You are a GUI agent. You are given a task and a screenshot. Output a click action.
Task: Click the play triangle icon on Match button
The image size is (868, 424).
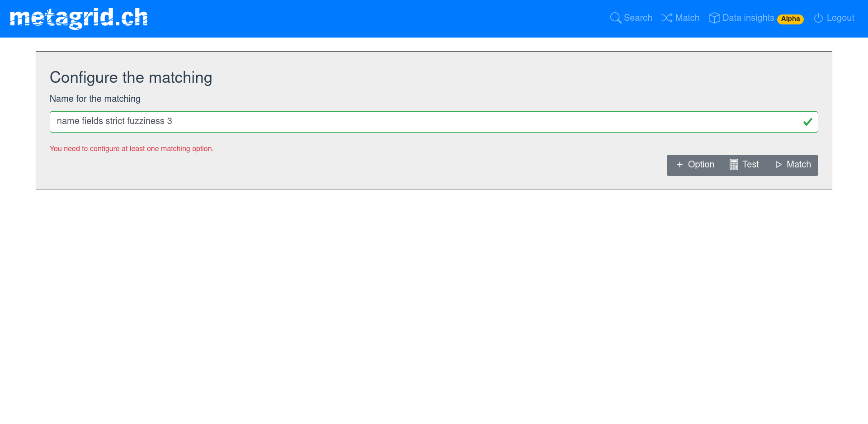click(778, 165)
